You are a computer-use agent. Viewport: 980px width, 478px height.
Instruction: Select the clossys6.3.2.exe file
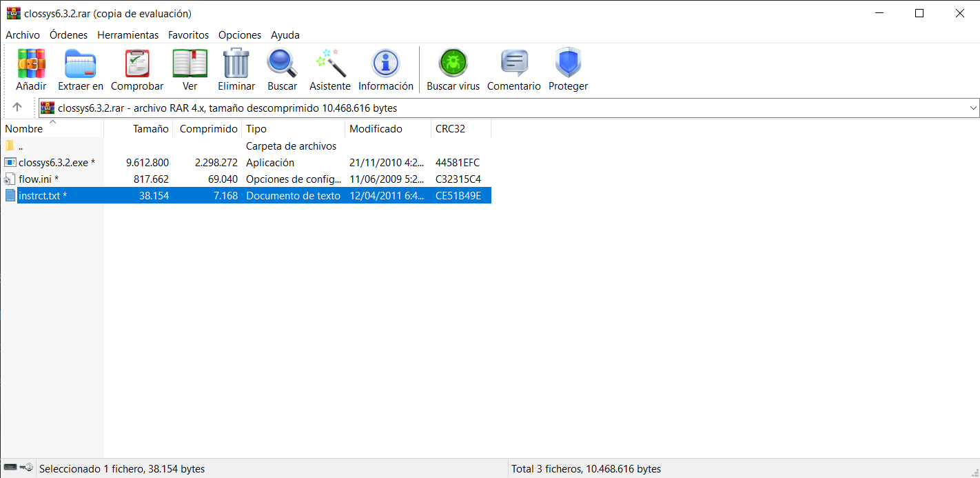(x=53, y=163)
